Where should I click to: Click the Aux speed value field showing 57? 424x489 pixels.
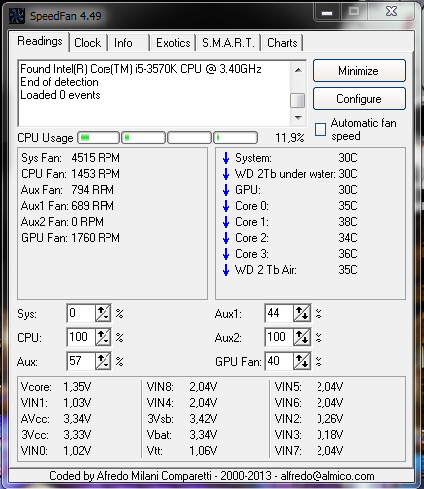coord(81,361)
